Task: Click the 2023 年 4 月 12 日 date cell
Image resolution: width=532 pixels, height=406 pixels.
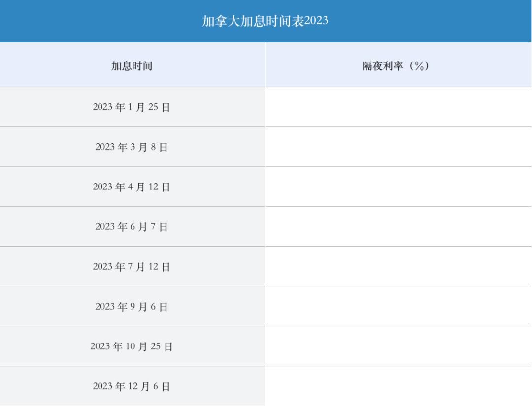Action: coord(133,187)
